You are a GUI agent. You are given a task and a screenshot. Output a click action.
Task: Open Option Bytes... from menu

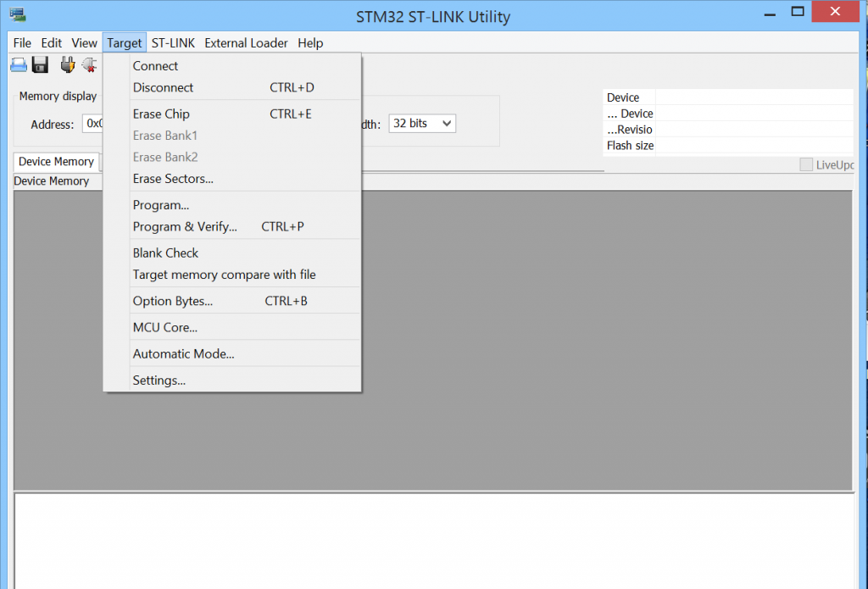(232, 301)
